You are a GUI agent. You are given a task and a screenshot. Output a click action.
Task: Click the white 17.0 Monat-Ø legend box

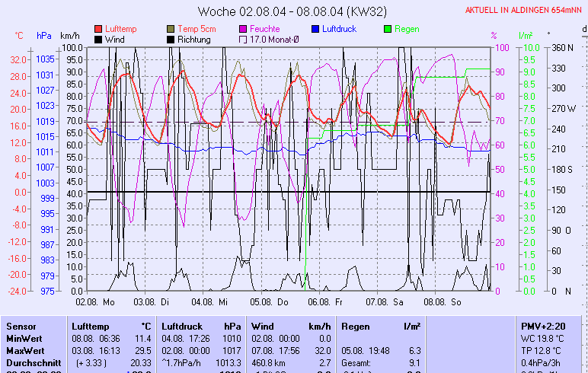pyautogui.click(x=243, y=39)
